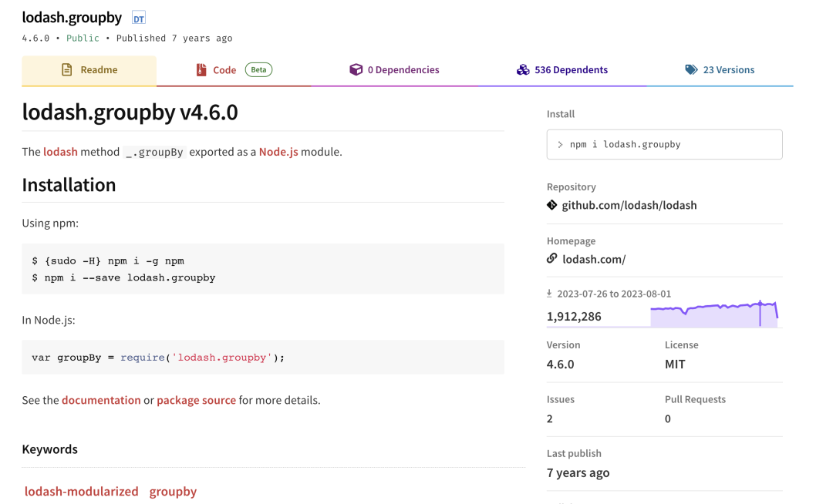Click the Versions tags icon
Screen dimensions: 833x504
pos(691,69)
